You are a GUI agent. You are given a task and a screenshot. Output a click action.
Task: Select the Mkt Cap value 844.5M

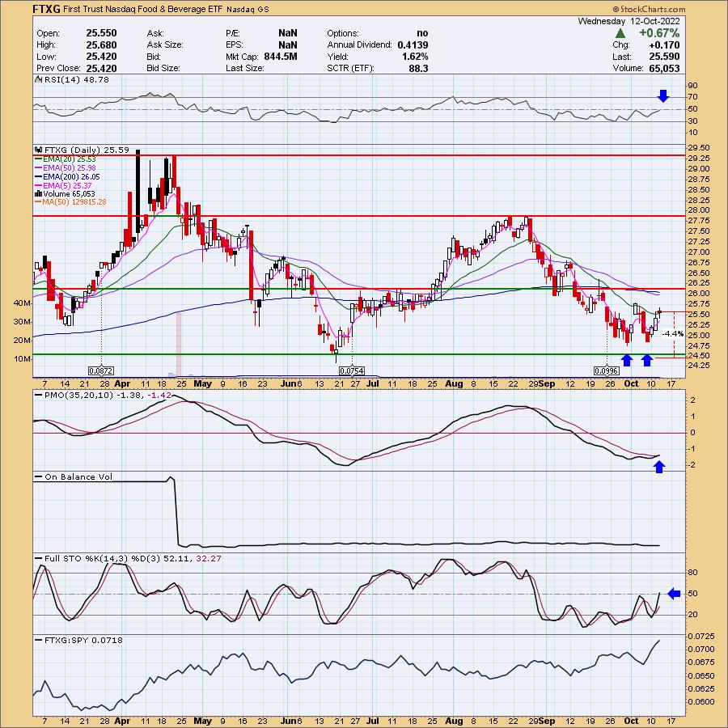(x=281, y=56)
